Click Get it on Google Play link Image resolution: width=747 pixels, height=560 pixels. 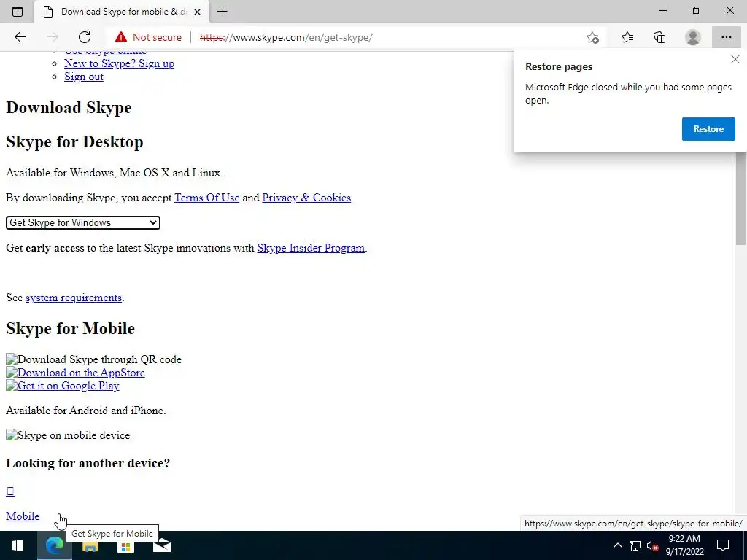[x=63, y=386]
